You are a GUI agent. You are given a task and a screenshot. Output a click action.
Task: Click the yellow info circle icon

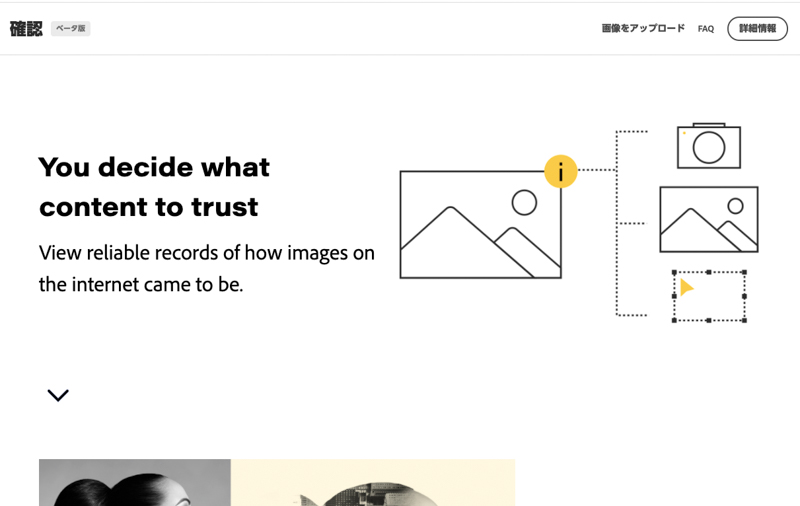(561, 171)
